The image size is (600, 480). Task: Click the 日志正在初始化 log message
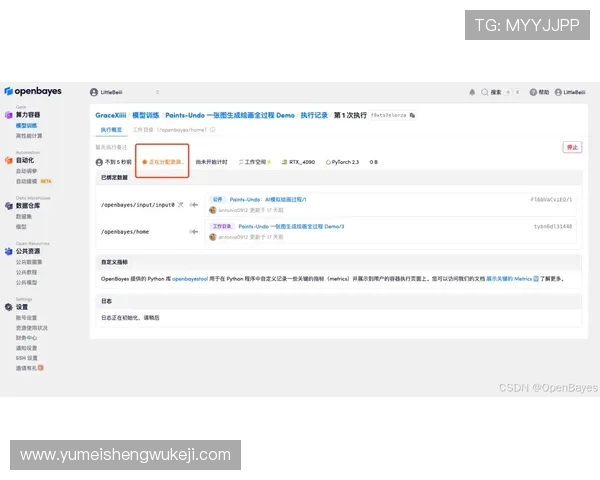pos(130,318)
